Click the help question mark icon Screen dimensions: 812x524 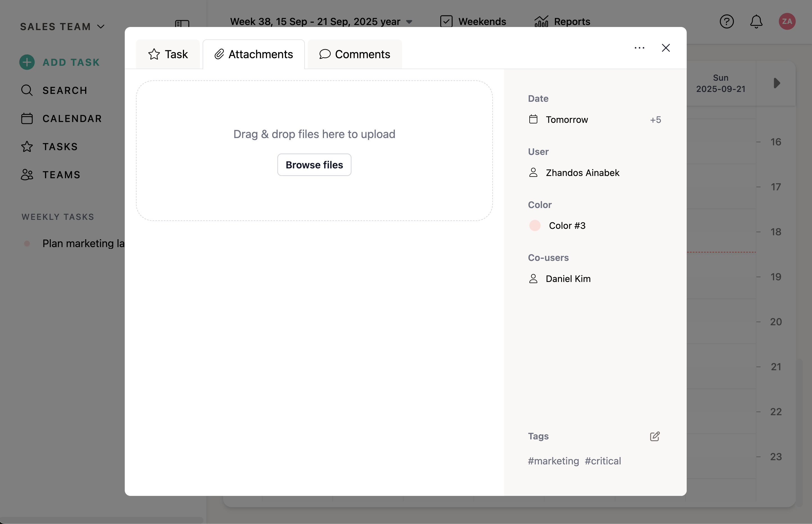(x=726, y=22)
